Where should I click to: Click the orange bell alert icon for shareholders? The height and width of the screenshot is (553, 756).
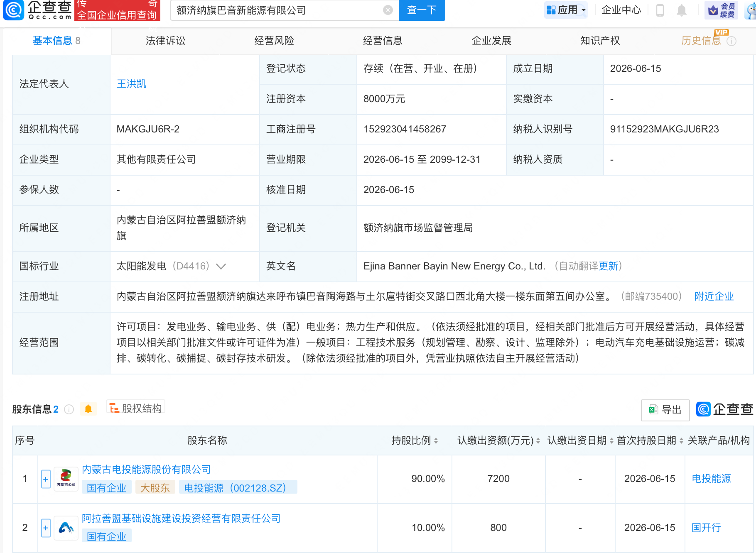tap(88, 409)
